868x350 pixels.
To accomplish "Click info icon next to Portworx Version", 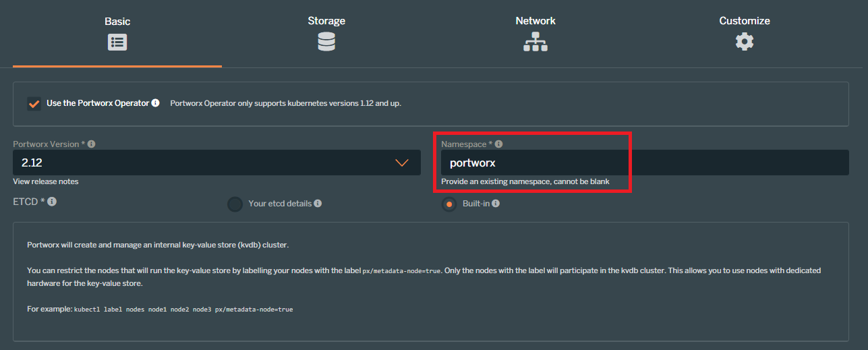I will tap(92, 144).
